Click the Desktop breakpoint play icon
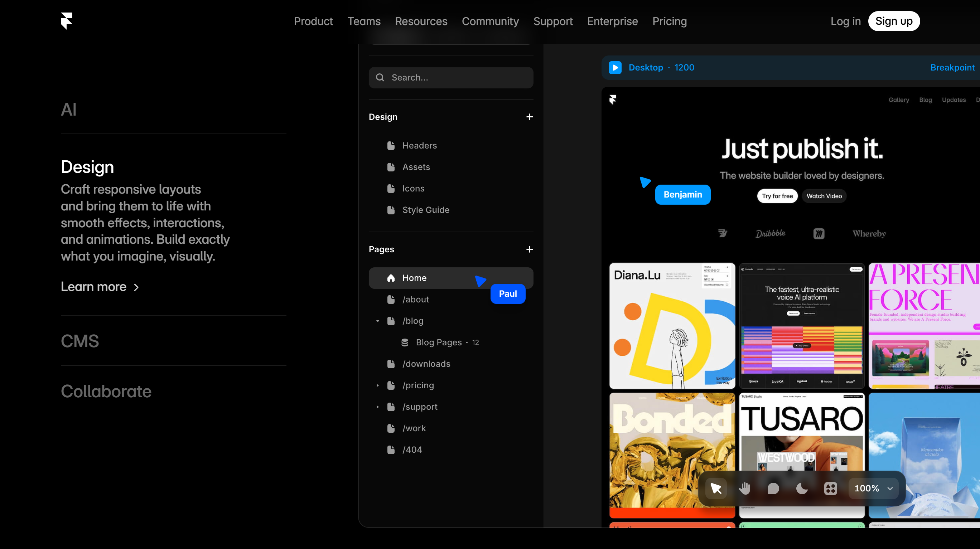The width and height of the screenshot is (980, 549). 615,68
